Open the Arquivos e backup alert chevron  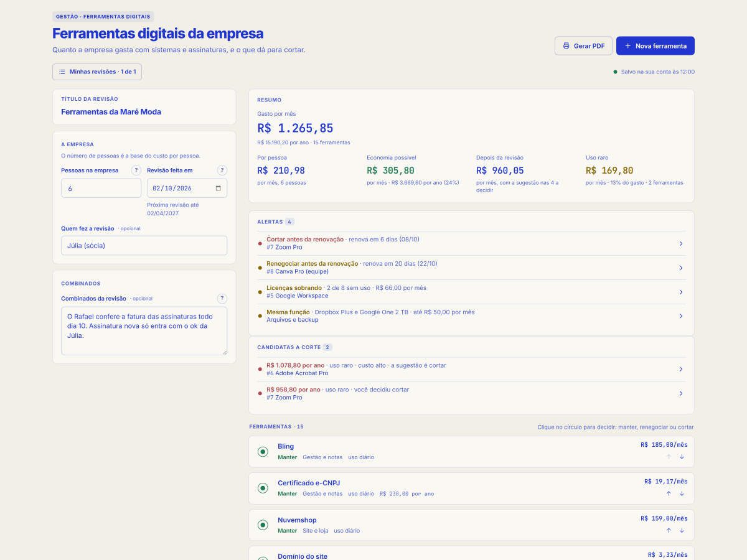coord(681,316)
